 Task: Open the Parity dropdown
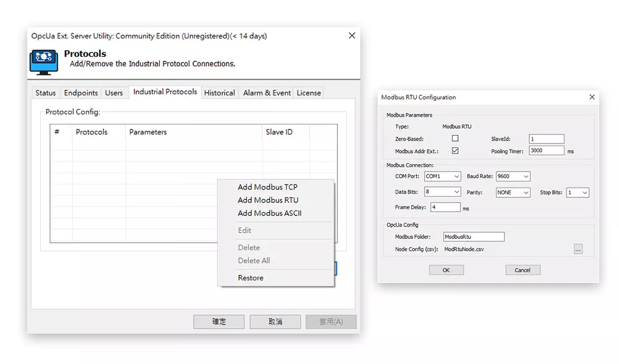point(513,193)
